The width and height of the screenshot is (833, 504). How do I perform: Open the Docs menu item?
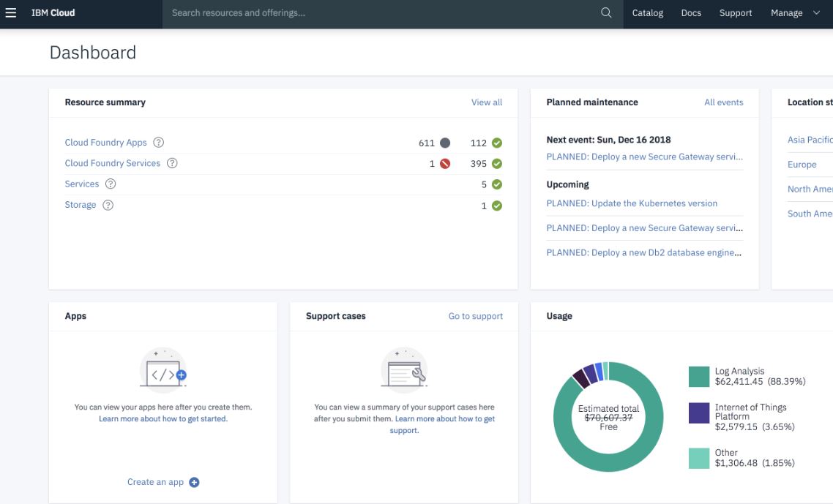tap(691, 12)
